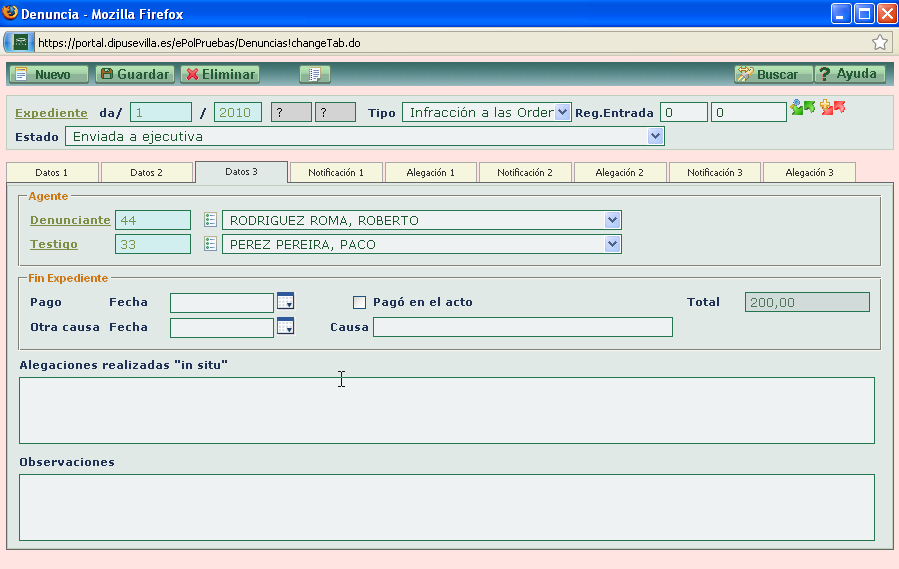Click the site identity icon in address bar
899x569 pixels.
coord(20,42)
